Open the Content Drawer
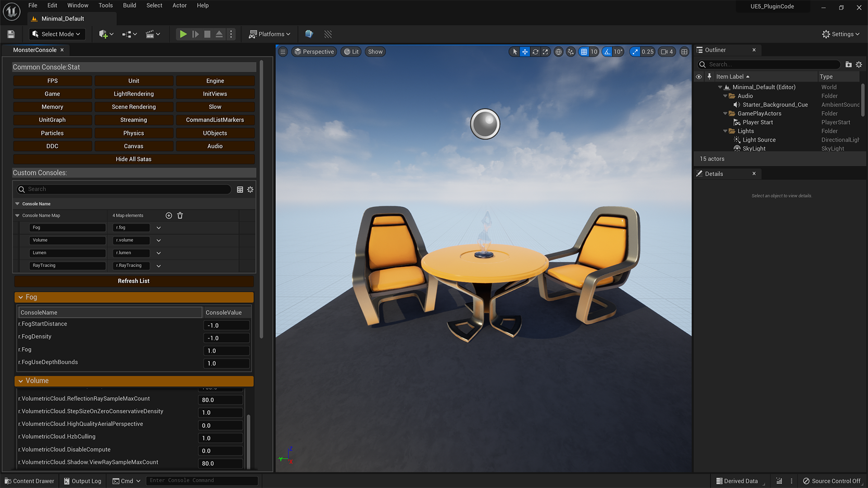This screenshot has width=868, height=488. 29,481
